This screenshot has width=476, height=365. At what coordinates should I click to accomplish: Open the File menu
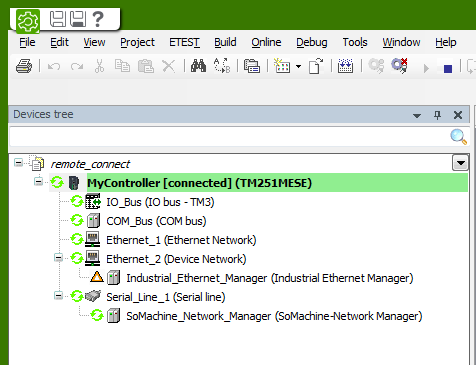point(27,42)
